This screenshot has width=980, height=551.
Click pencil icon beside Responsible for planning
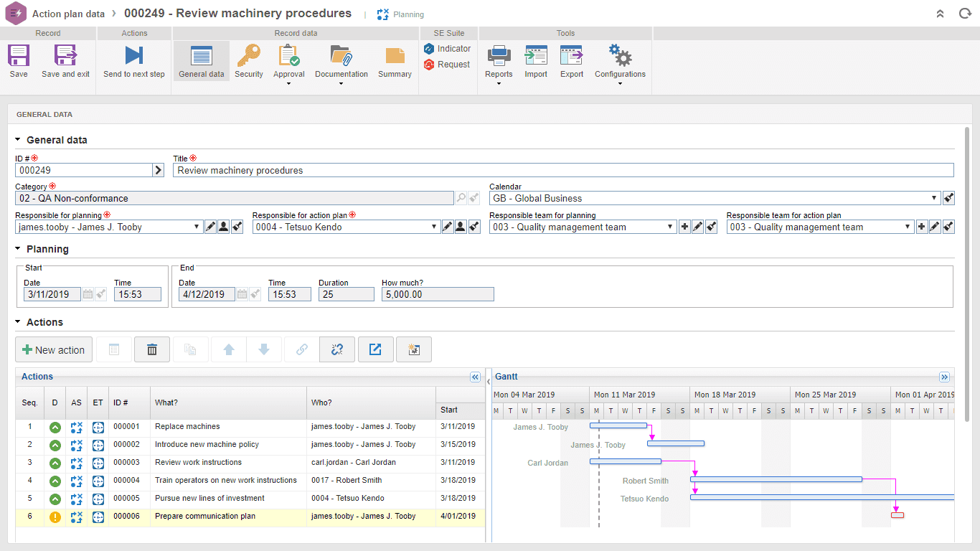(209, 227)
